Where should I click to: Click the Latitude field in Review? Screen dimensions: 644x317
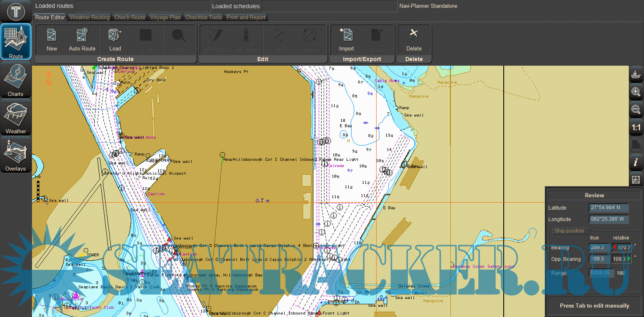[x=608, y=208]
